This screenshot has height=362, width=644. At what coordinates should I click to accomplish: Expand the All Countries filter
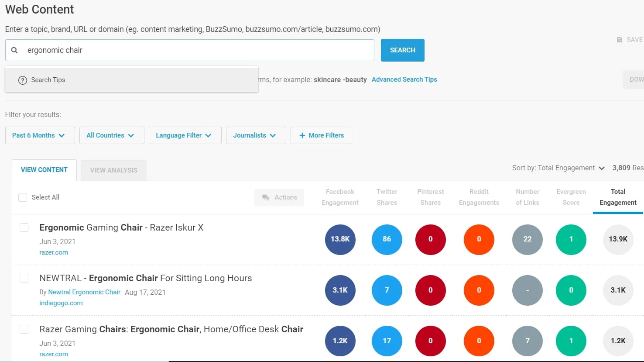(111, 135)
